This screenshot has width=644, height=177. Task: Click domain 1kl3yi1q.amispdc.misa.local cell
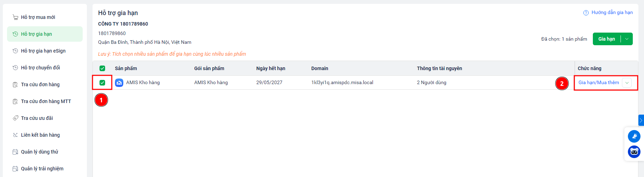coord(342,82)
